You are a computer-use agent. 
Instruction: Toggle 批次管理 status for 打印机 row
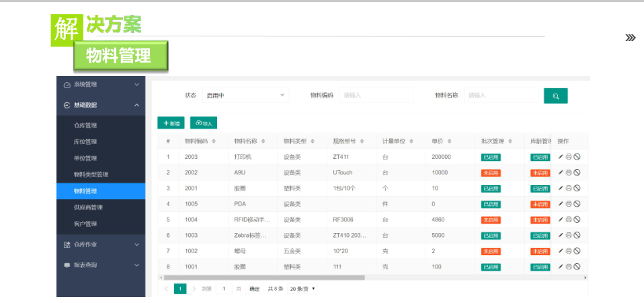tap(491, 157)
